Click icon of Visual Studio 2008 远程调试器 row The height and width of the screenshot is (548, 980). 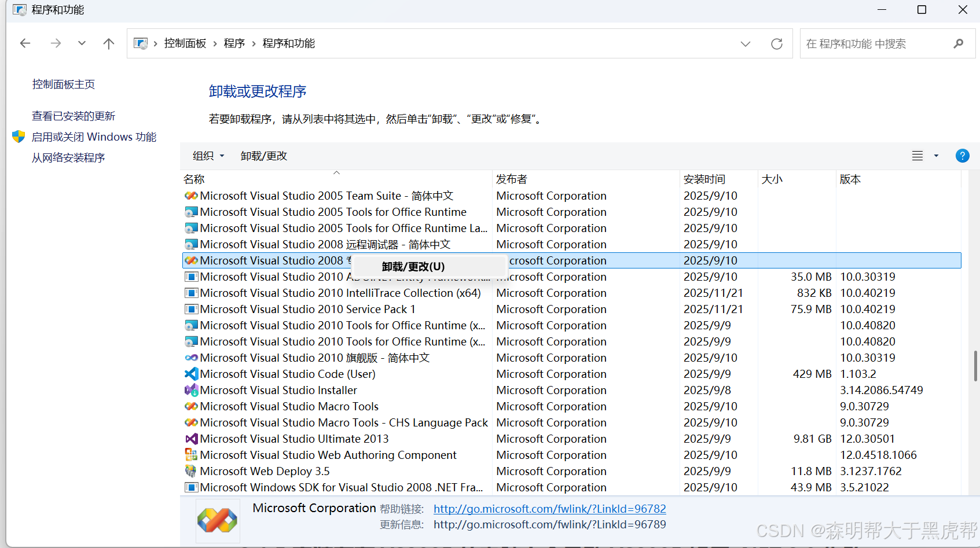pos(191,244)
